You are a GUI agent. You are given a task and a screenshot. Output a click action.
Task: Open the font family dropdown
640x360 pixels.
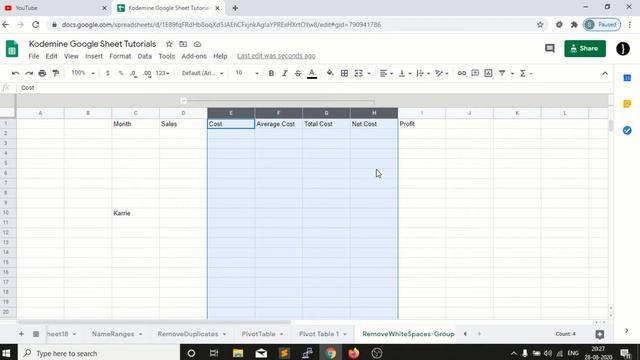(202, 73)
